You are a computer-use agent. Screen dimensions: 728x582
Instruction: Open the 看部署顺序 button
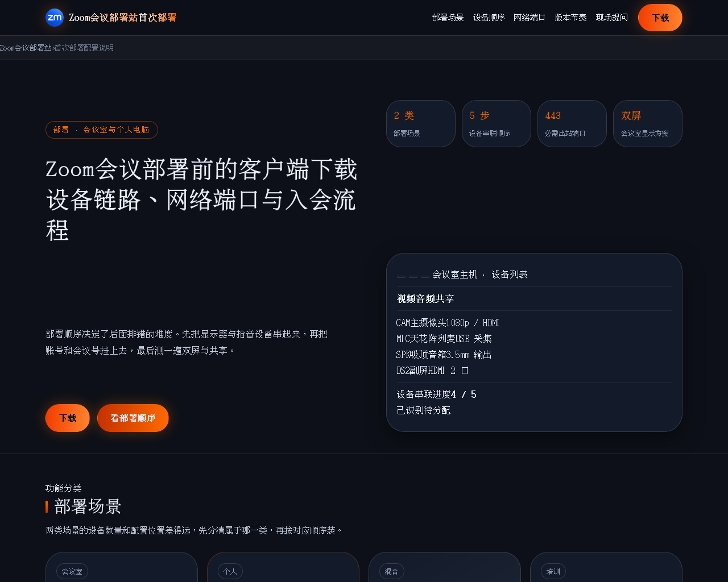pos(133,418)
